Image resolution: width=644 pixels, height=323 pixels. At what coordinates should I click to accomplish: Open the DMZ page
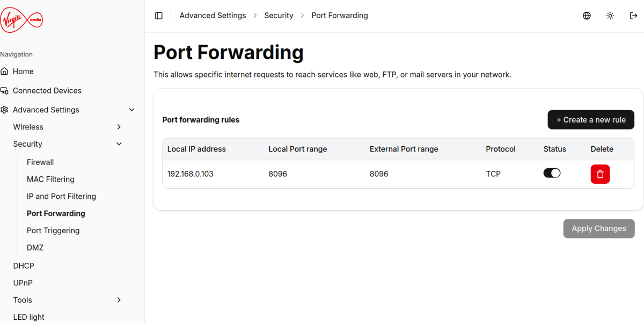35,248
